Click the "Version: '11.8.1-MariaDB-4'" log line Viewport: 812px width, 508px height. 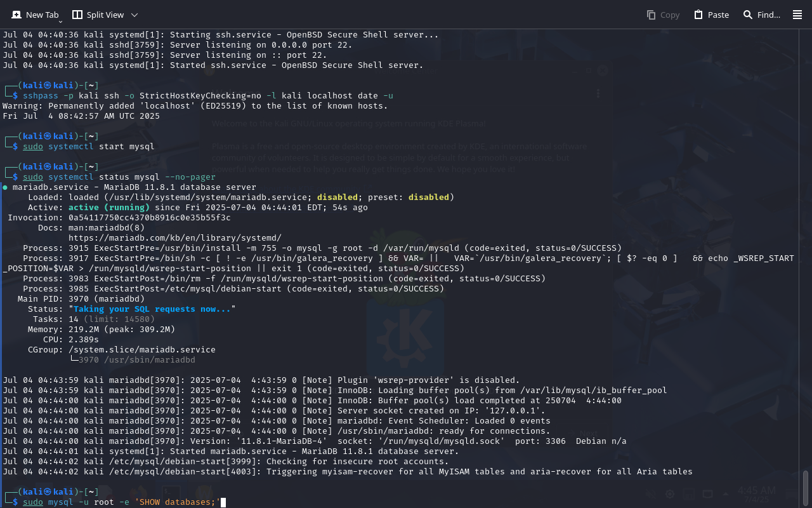click(x=315, y=441)
